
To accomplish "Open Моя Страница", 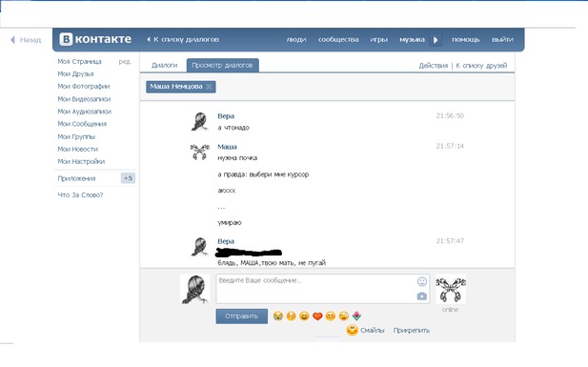I will pos(79,62).
